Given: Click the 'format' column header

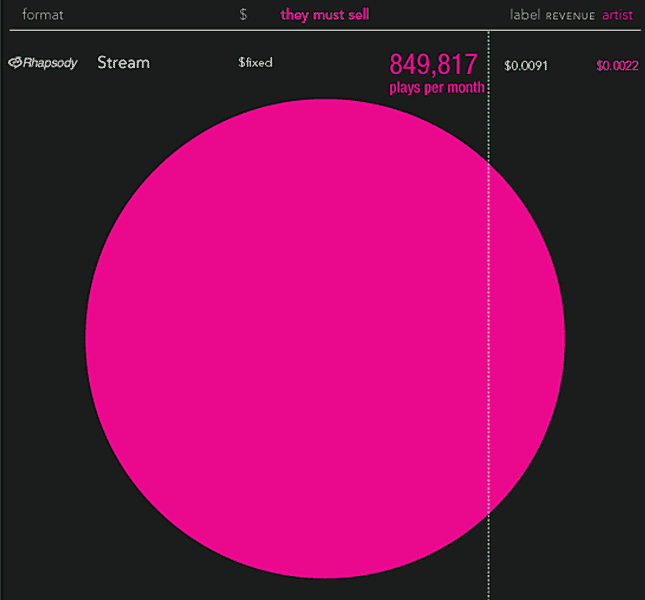Looking at the screenshot, I should click(43, 15).
